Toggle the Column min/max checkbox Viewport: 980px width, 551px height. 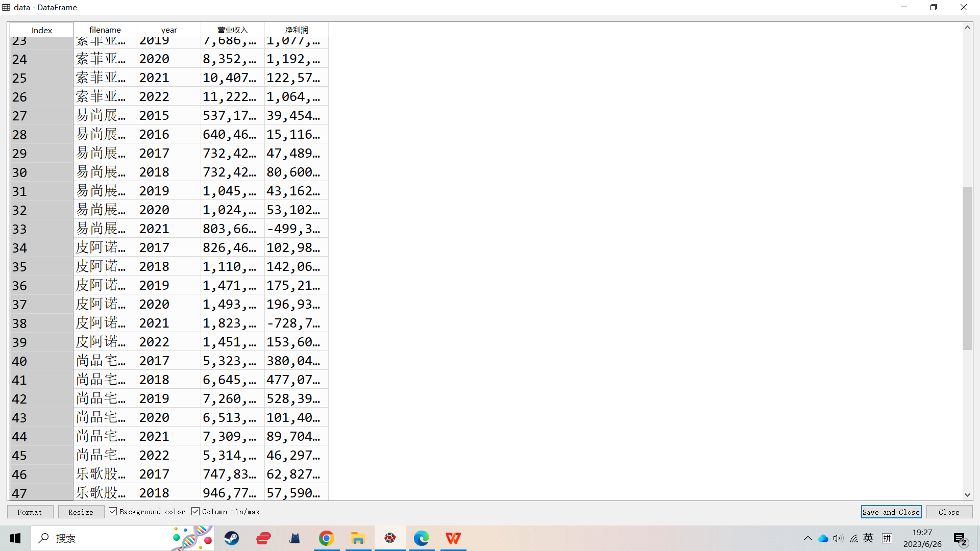pyautogui.click(x=196, y=512)
